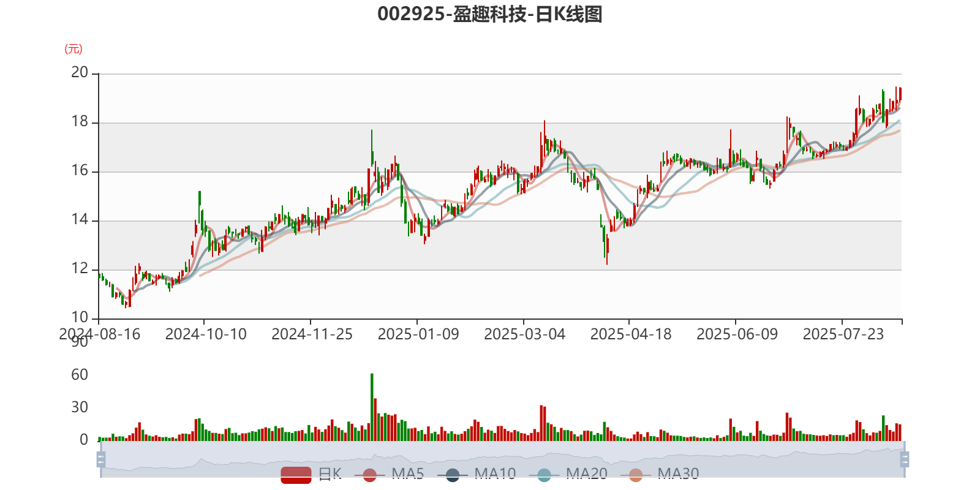This screenshot has width=980, height=490.
Task: Click the 2025-03-04 date axis label
Action: point(524,334)
